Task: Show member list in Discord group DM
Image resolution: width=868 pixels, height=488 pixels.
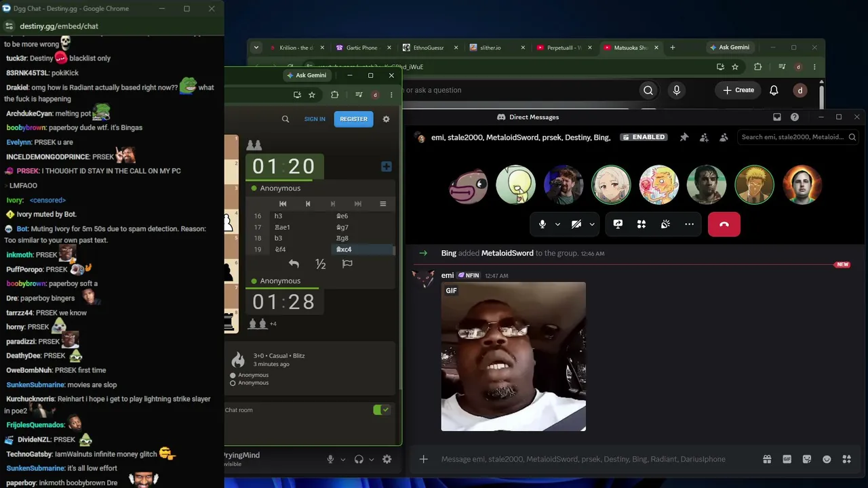Action: point(724,137)
